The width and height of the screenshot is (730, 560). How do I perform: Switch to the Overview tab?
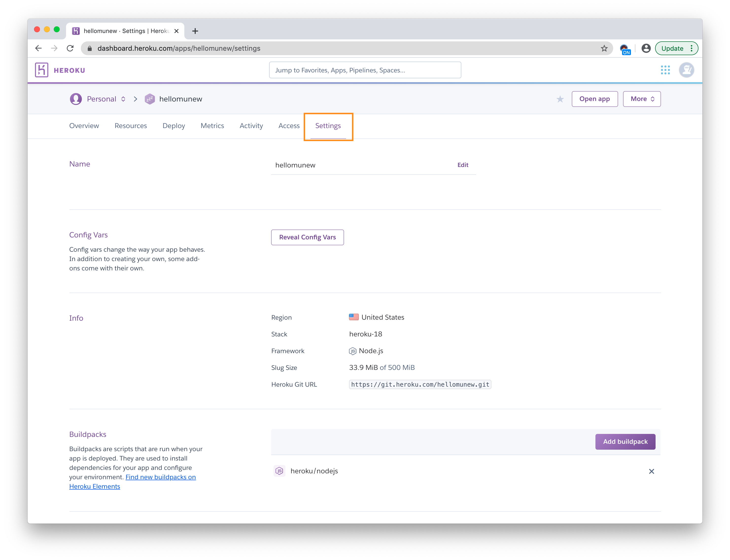pos(84,126)
